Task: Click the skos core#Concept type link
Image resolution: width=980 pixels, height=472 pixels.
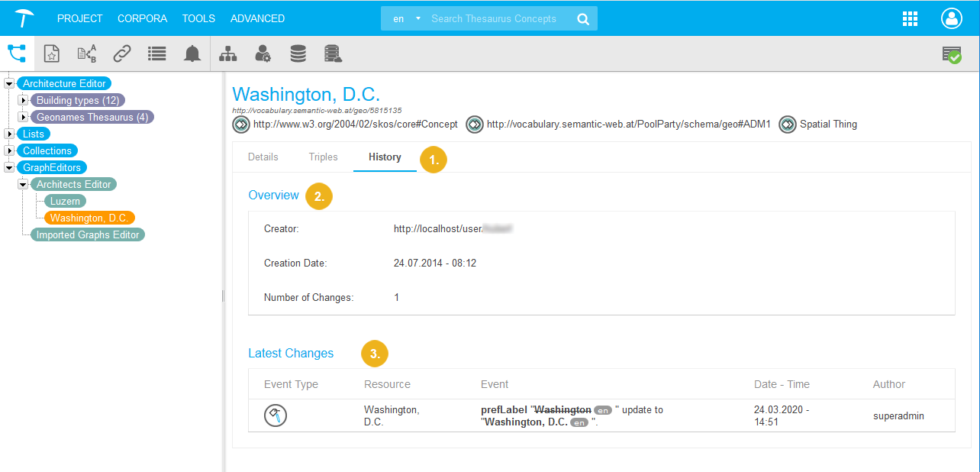Action: 355,124
